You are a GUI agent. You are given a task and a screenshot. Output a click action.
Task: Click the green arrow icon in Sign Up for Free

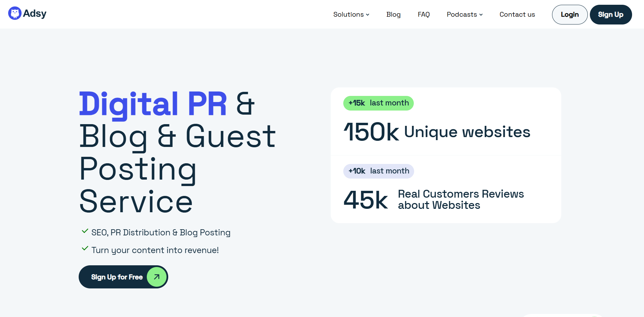pyautogui.click(x=157, y=277)
